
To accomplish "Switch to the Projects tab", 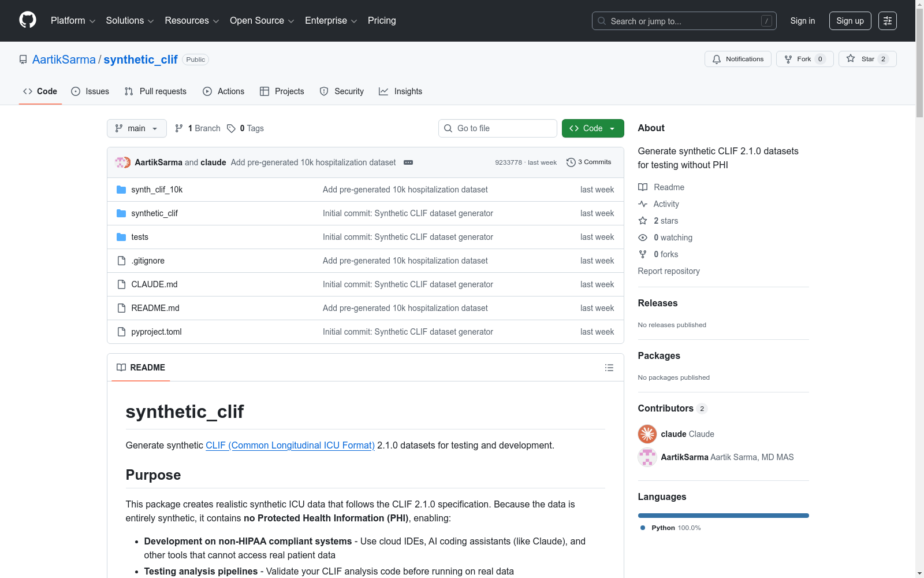I will 282,91.
